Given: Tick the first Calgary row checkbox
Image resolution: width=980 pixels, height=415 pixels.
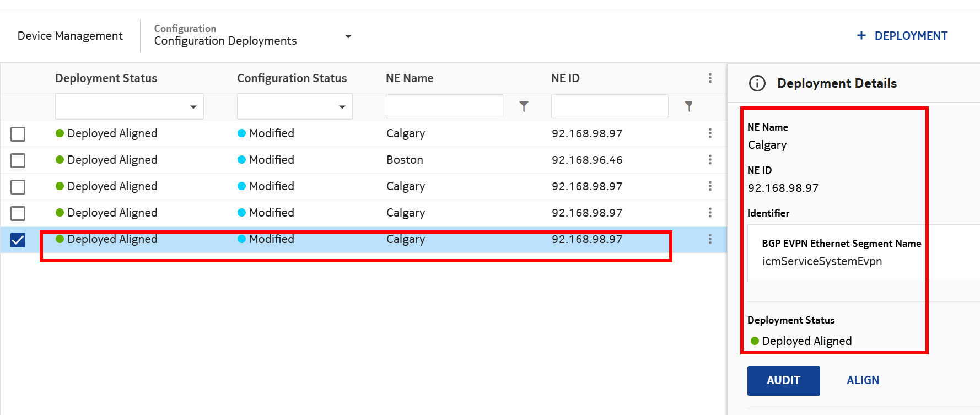Looking at the screenshot, I should (x=18, y=134).
